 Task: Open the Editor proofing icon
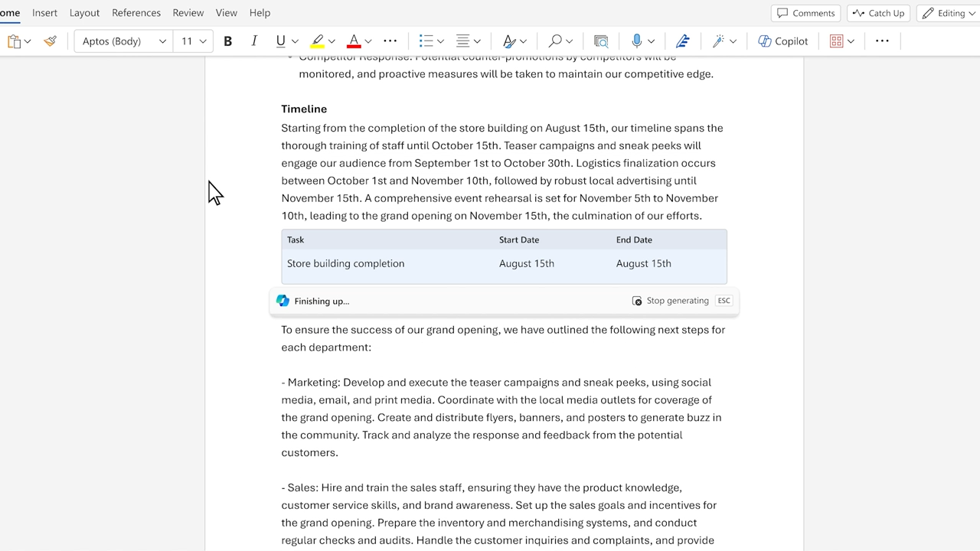point(682,41)
